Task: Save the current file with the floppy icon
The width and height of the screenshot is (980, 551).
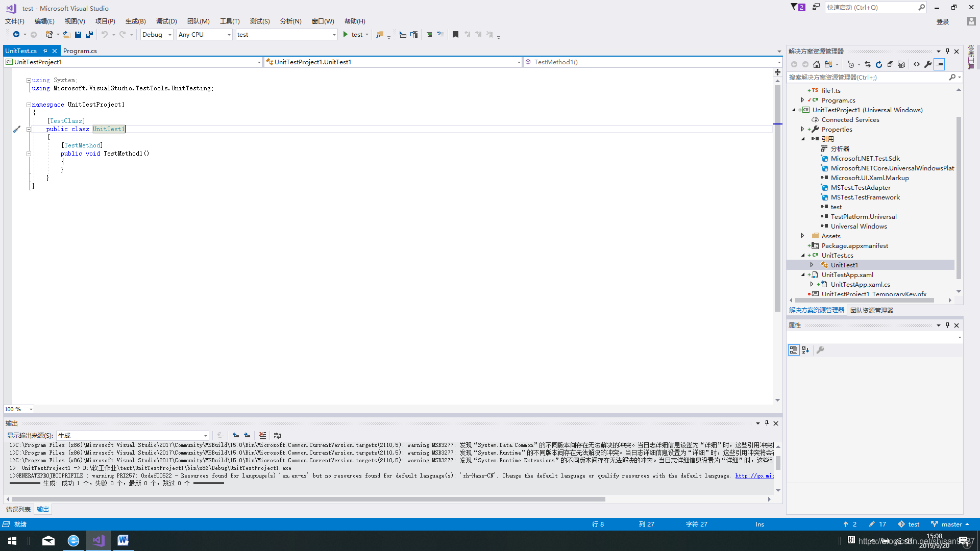Action: click(x=78, y=35)
